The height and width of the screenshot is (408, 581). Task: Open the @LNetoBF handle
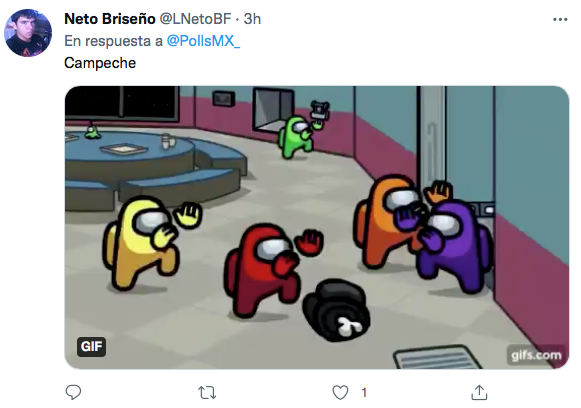pos(195,19)
